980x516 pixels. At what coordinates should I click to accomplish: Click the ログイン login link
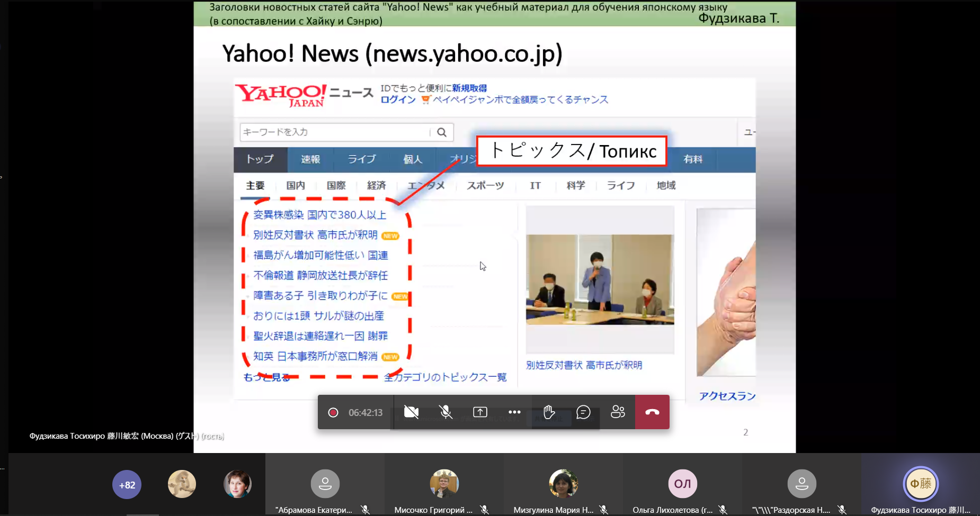(398, 99)
